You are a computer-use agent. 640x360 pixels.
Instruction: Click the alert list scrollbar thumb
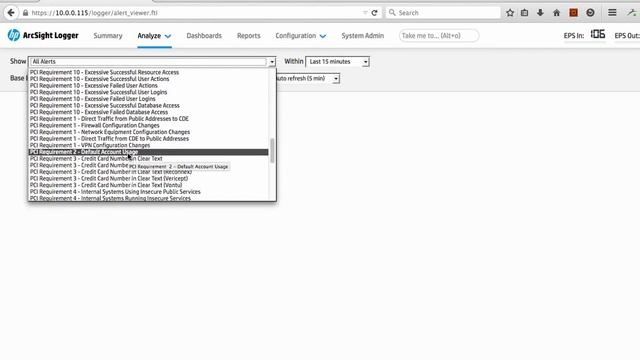[x=272, y=151]
